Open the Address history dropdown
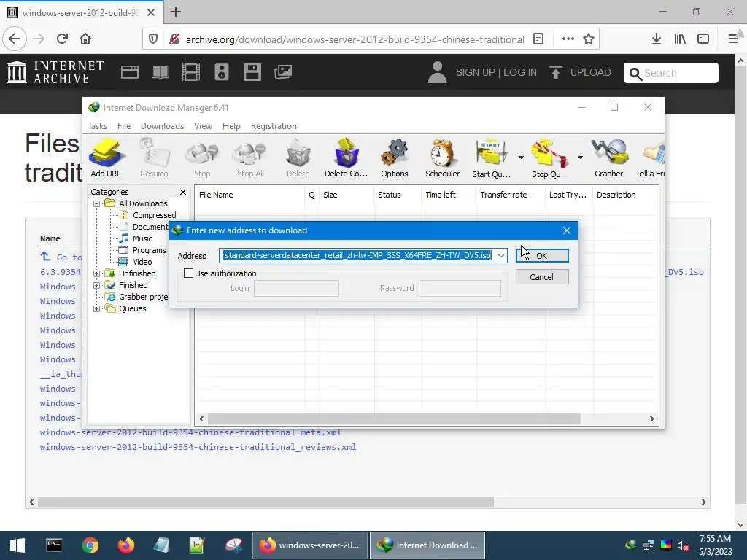The height and width of the screenshot is (560, 747). coord(500,256)
